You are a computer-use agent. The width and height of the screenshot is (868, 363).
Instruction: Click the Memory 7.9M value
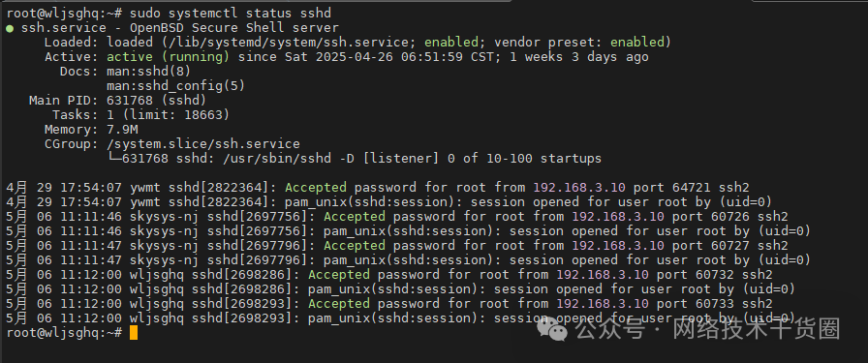(x=122, y=130)
